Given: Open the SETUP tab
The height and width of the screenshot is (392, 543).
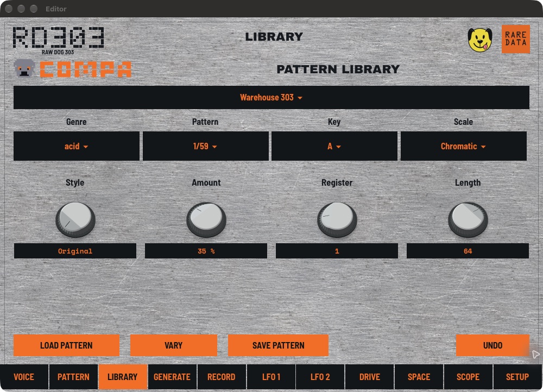Looking at the screenshot, I should 517,377.
